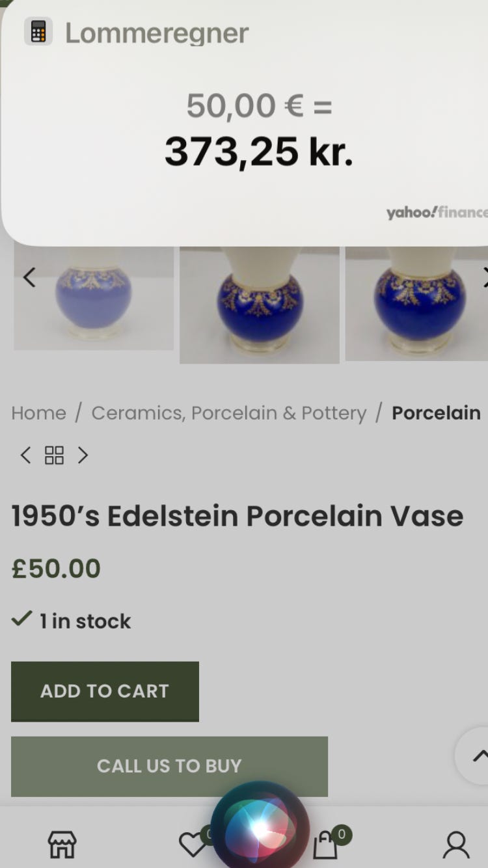Open the wishlist heart icon
Viewport: 488px width, 868px height.
pyautogui.click(x=193, y=845)
